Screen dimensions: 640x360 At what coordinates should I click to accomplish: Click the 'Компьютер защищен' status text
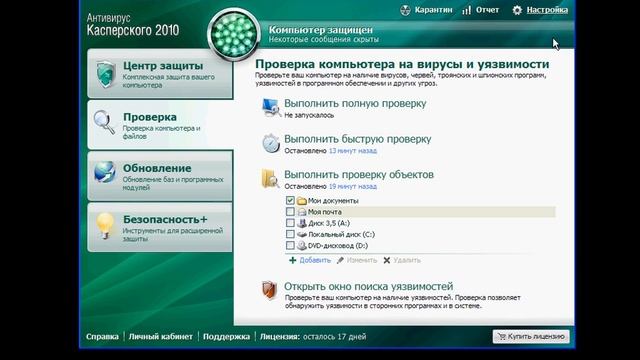click(320, 30)
